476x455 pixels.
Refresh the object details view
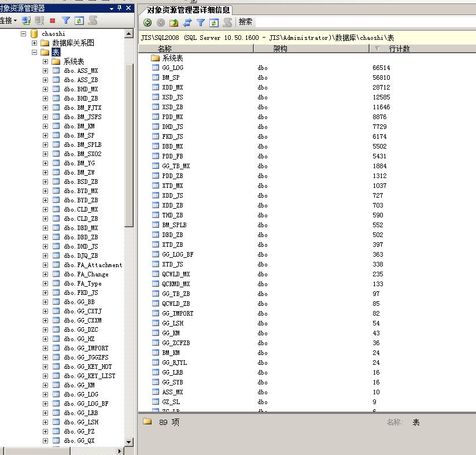click(x=214, y=22)
